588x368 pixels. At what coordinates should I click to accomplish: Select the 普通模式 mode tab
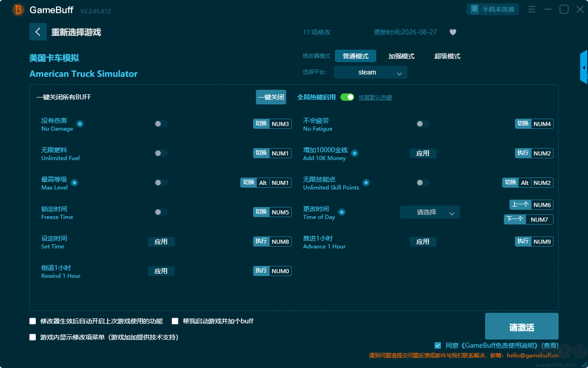356,56
